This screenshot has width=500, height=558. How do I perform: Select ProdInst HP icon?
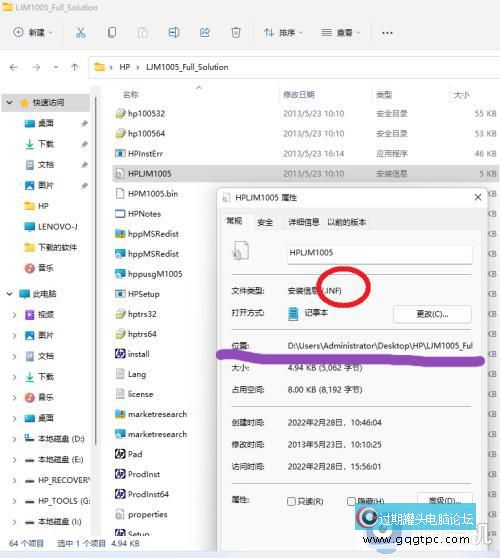tap(120, 474)
